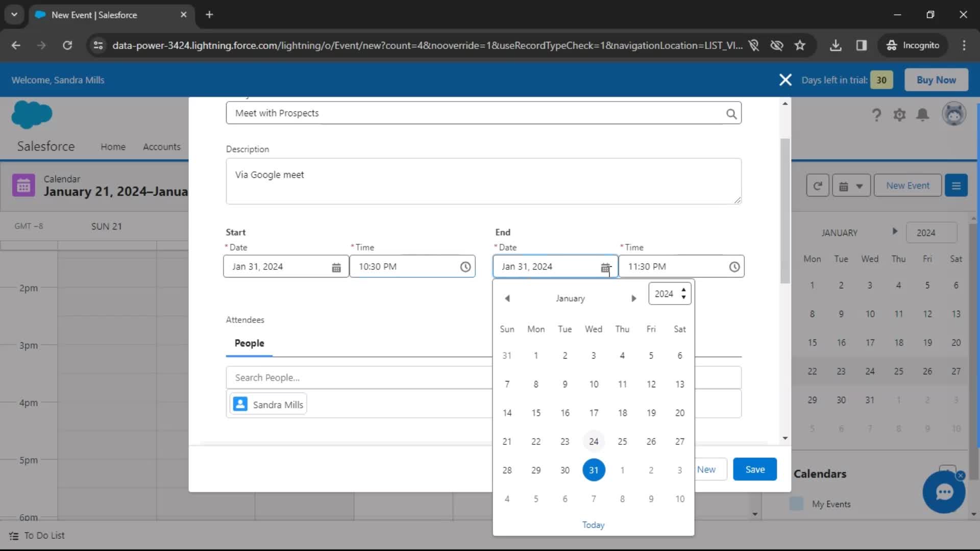The height and width of the screenshot is (551, 980).
Task: Pick January 17 in the date picker
Action: click(x=594, y=413)
